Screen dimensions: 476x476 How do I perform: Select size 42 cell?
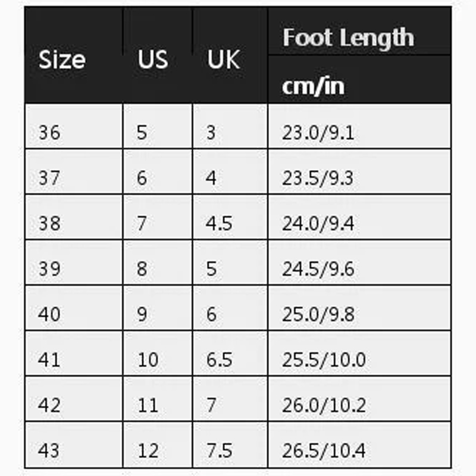tap(49, 405)
